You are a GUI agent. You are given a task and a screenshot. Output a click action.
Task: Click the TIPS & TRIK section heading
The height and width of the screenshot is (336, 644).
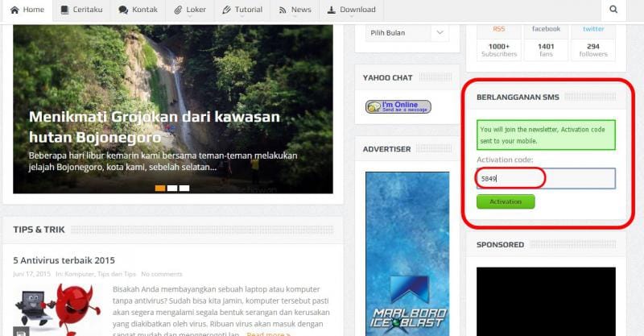click(x=39, y=230)
